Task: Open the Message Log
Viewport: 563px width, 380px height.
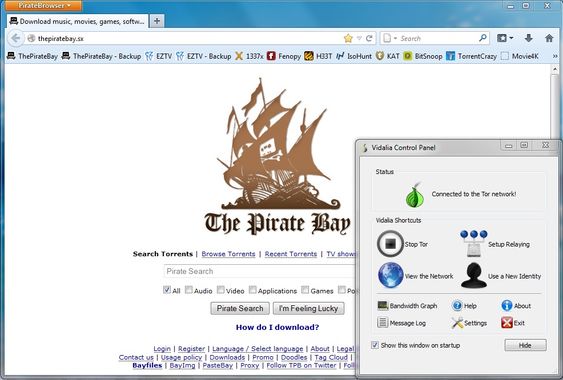Action: click(401, 323)
